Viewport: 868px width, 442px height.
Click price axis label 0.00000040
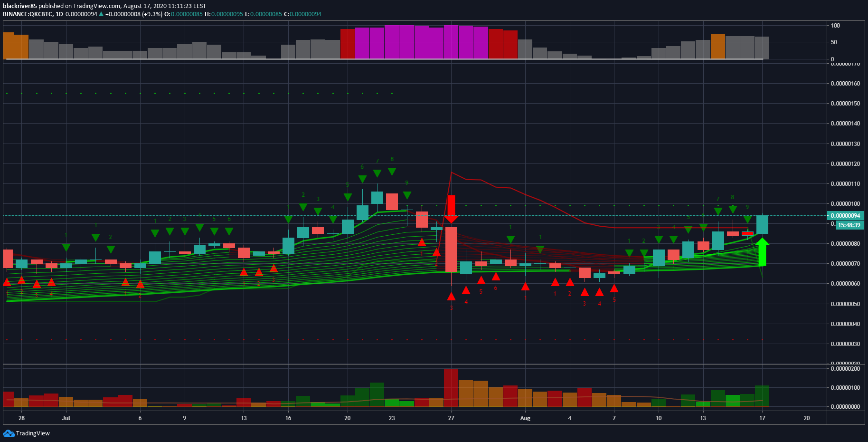(x=845, y=324)
